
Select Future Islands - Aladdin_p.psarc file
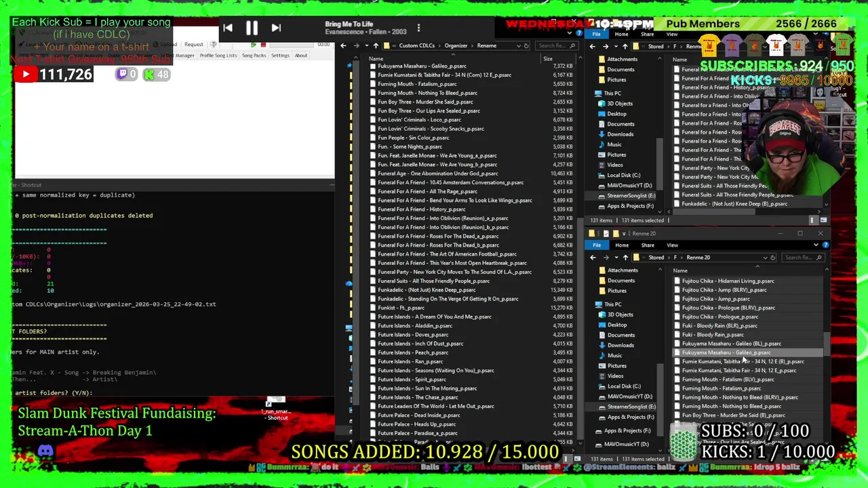point(415,326)
